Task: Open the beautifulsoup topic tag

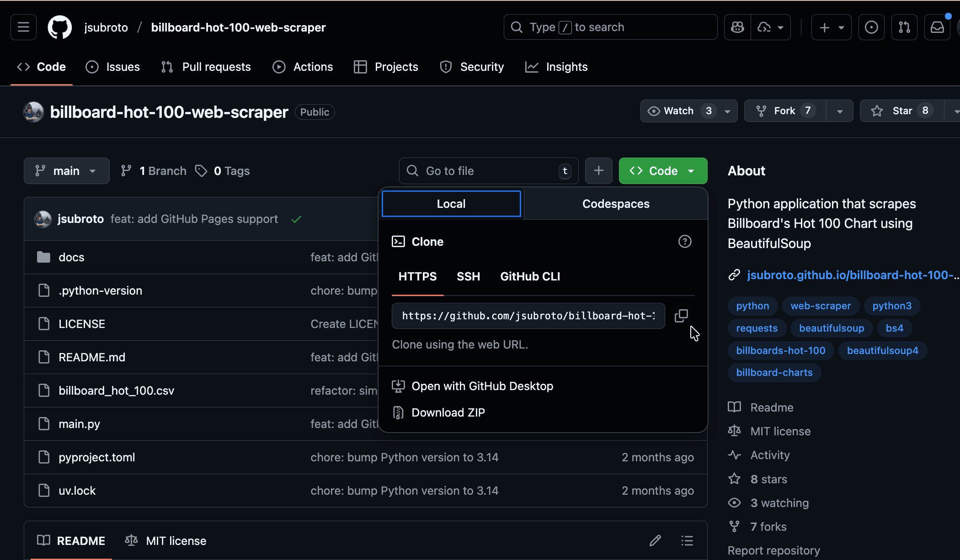Action: (831, 328)
